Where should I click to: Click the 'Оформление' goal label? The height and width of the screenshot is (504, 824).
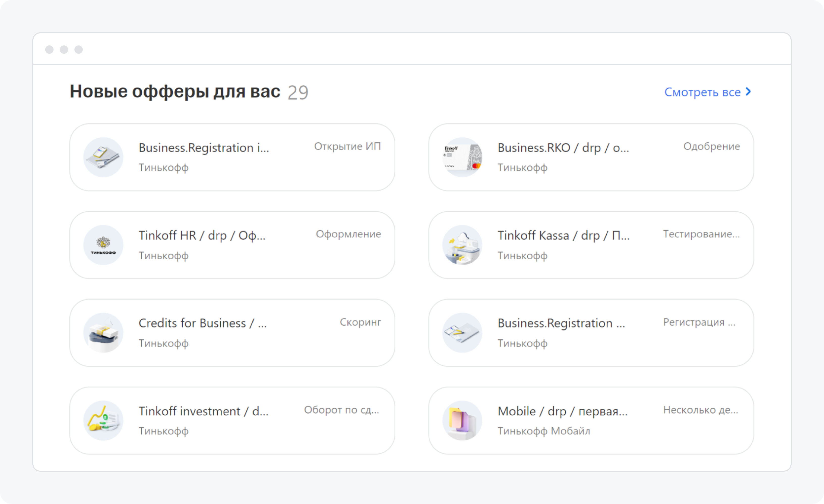point(348,234)
